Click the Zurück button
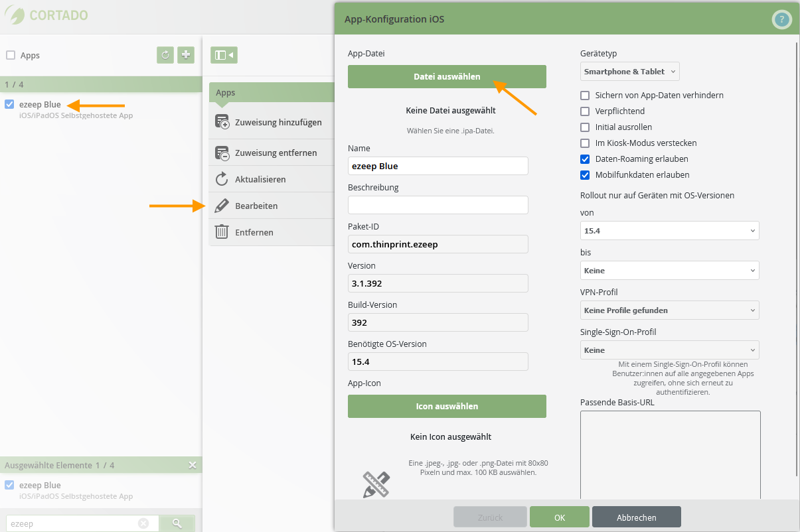Image resolution: width=800 pixels, height=532 pixels. (491, 517)
